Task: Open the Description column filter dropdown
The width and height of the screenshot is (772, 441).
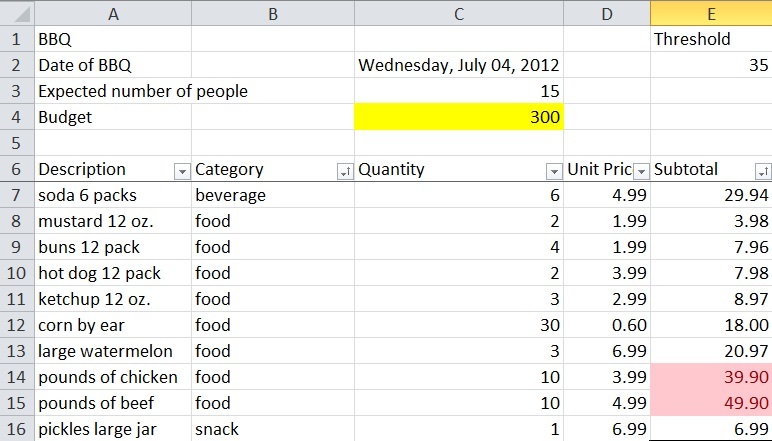Action: pos(181,170)
